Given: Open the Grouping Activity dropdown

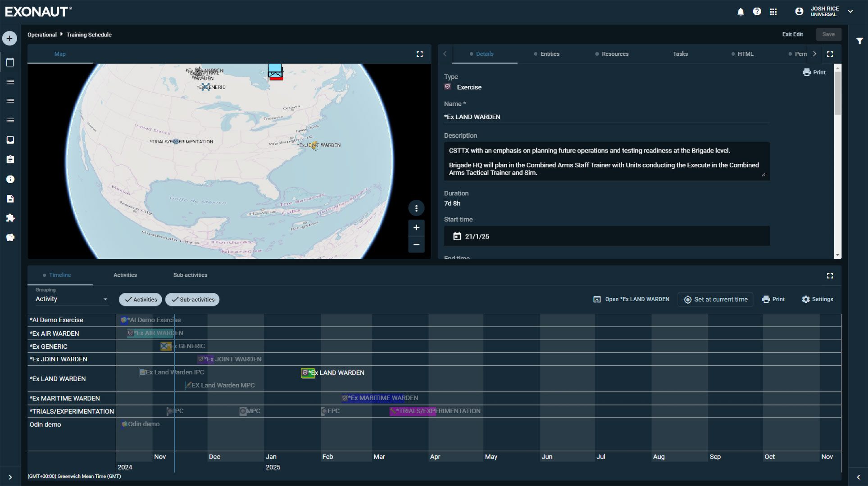Looking at the screenshot, I should (72, 299).
